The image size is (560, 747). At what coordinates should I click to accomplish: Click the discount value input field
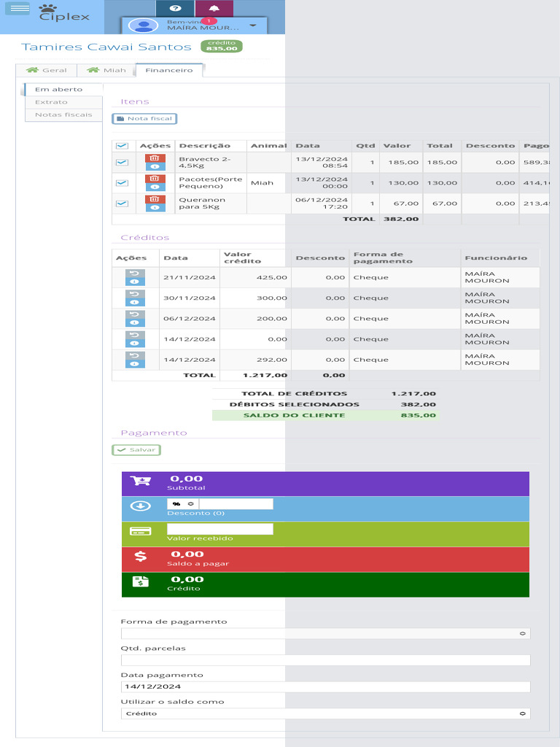pos(236,504)
